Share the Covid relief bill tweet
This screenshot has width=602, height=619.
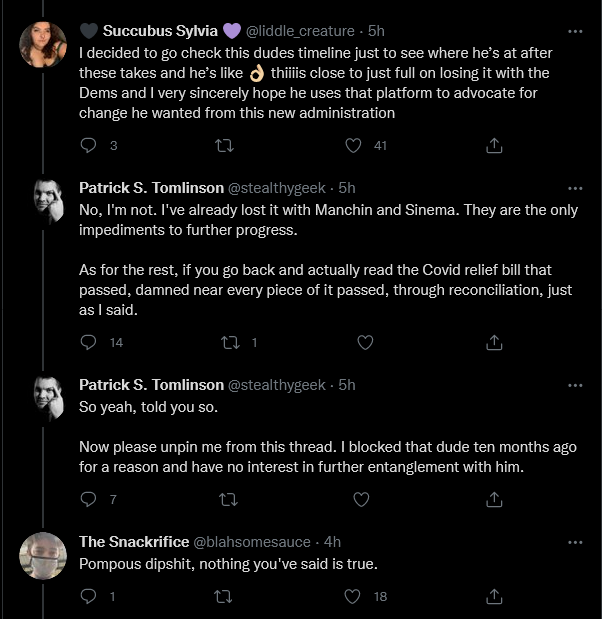click(494, 342)
